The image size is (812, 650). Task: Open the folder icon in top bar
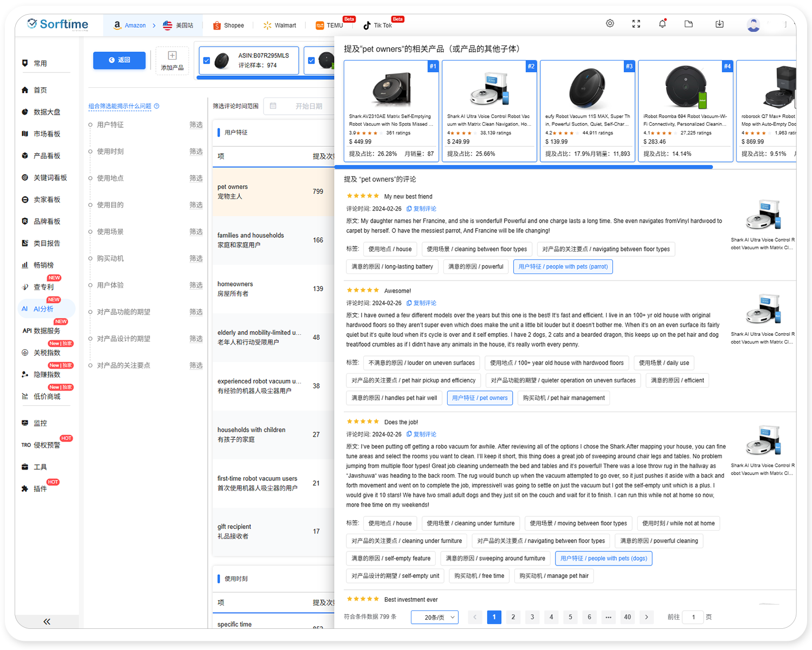[x=689, y=24]
